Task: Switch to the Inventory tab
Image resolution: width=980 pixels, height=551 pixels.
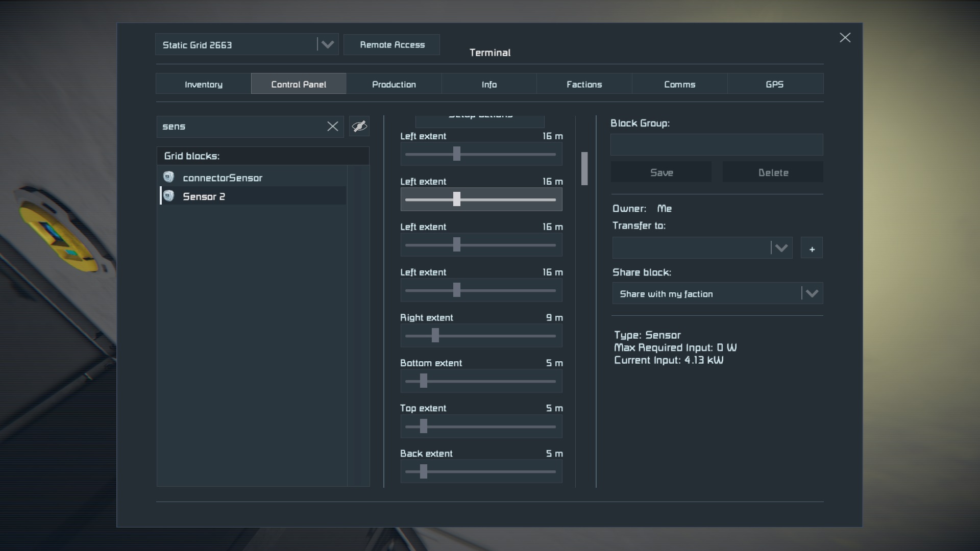Action: click(203, 84)
